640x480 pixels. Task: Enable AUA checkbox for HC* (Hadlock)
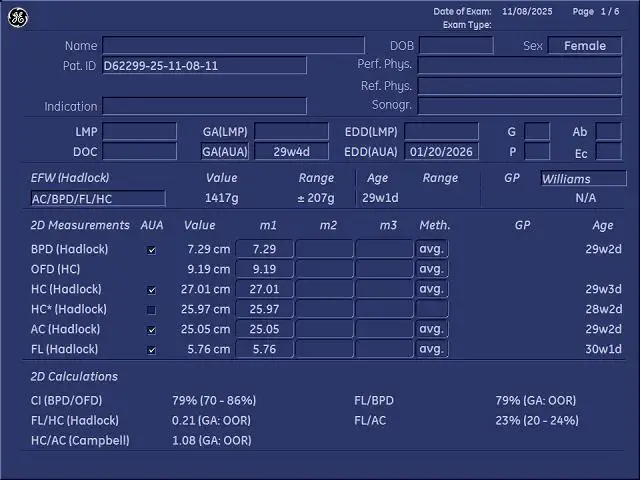pos(151,310)
